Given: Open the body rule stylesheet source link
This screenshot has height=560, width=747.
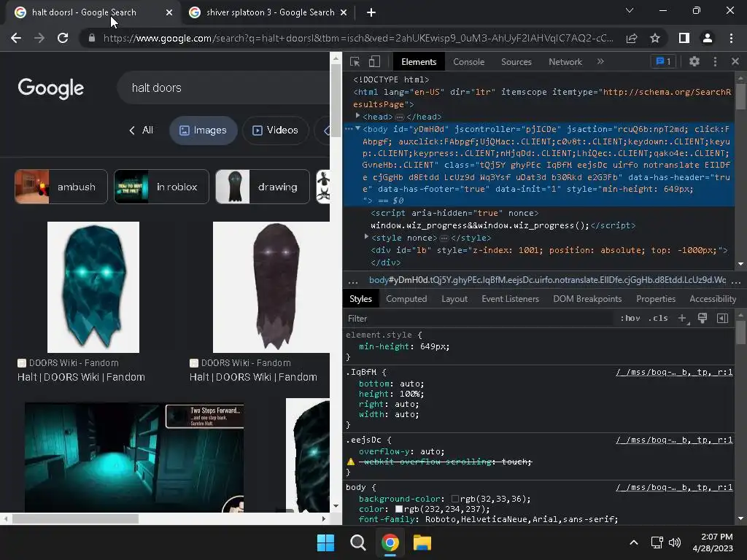Looking at the screenshot, I should click(x=674, y=487).
